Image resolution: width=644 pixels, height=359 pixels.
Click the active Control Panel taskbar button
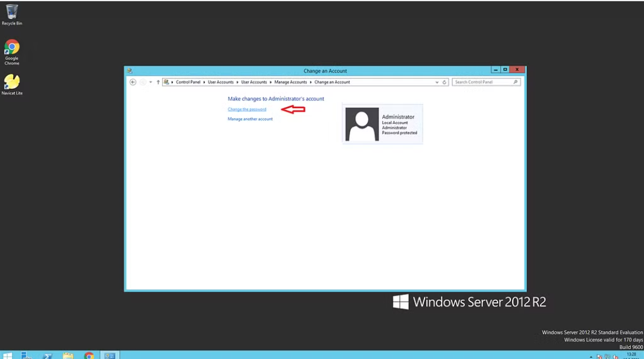[x=109, y=355]
